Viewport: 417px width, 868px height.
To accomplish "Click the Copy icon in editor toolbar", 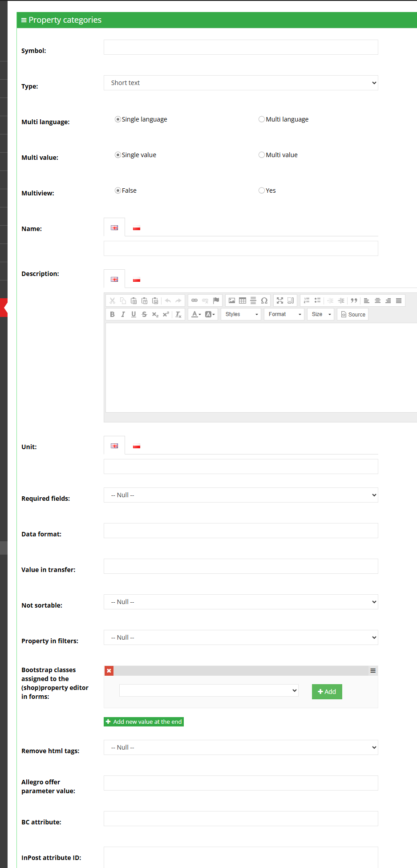I will (x=123, y=300).
